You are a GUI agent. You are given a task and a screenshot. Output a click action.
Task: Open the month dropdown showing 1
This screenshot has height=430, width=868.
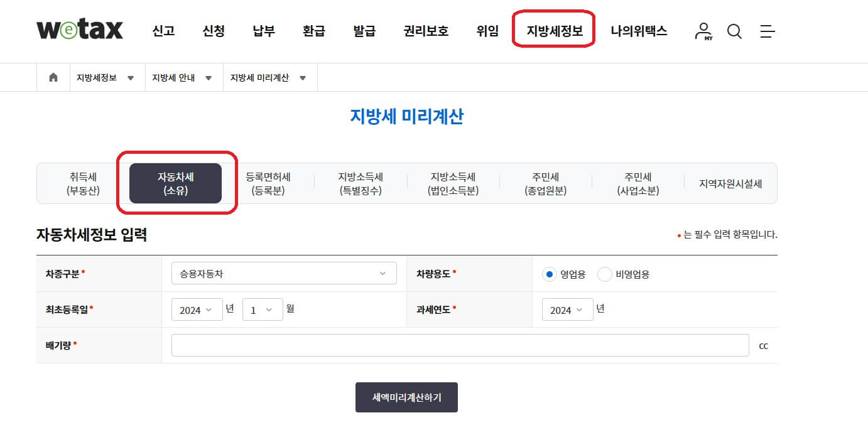[x=263, y=309]
